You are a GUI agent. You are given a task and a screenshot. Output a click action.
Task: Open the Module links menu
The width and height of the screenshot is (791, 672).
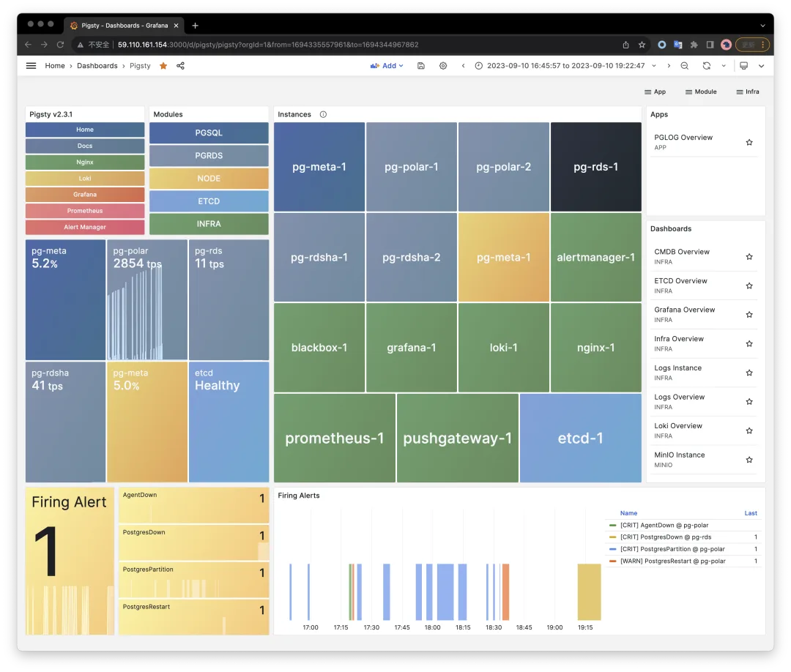click(701, 92)
